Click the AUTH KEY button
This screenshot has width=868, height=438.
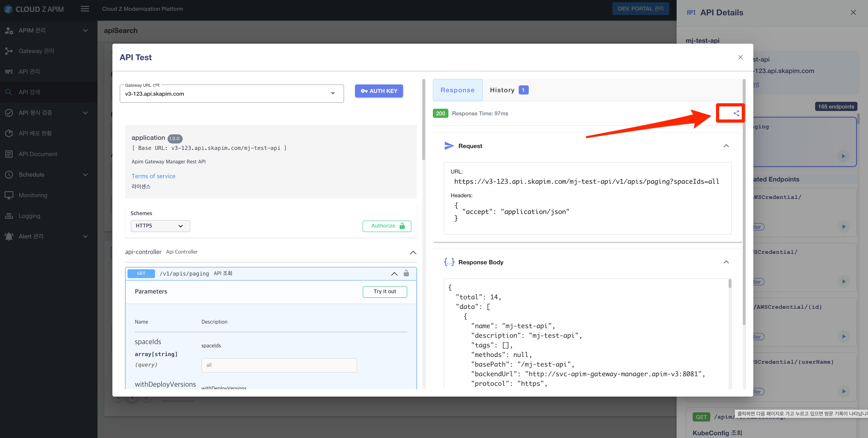coord(379,91)
